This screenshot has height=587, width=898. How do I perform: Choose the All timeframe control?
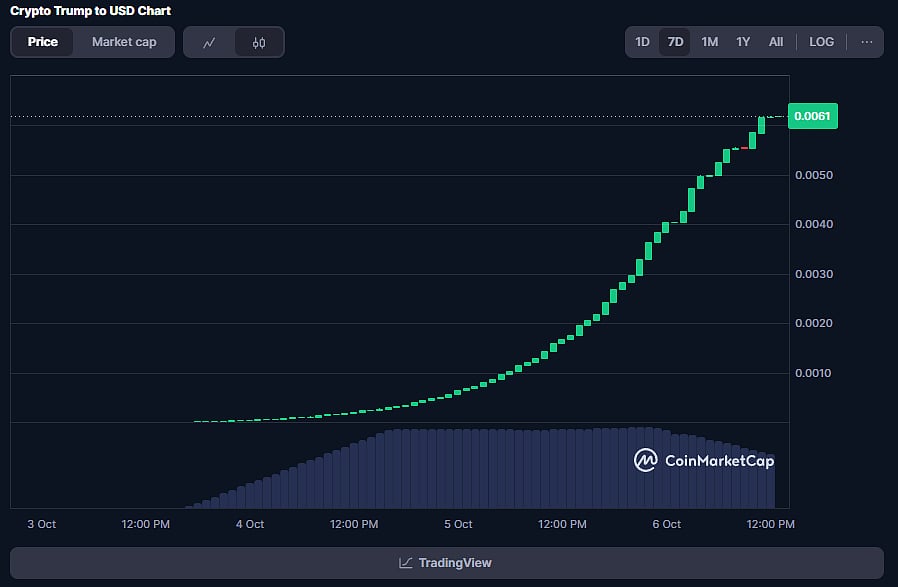pyautogui.click(x=776, y=42)
